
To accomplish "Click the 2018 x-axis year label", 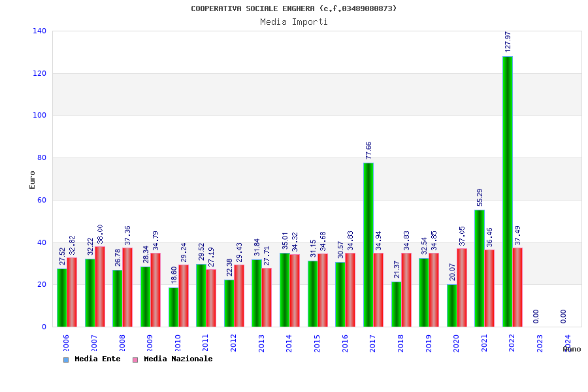I will (400, 343).
